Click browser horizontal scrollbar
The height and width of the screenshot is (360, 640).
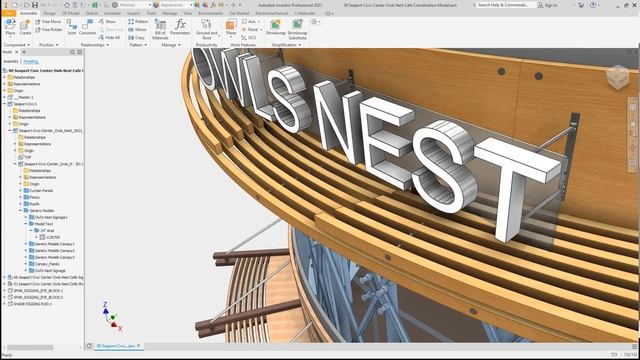(x=30, y=347)
